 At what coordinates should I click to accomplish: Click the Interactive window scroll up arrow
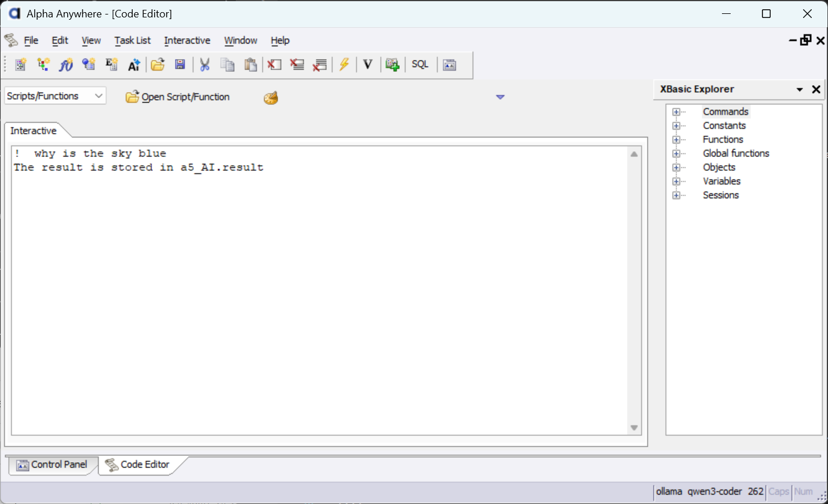coord(634,154)
